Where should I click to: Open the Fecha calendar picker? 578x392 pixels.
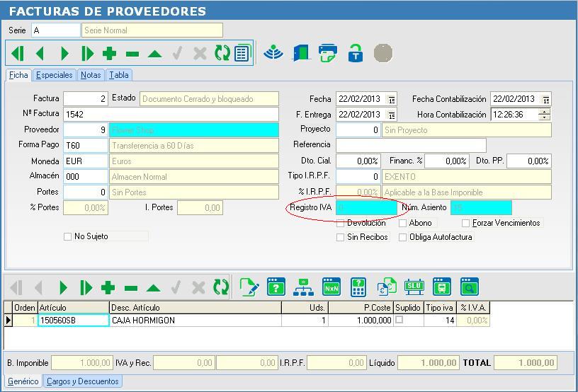(392, 99)
